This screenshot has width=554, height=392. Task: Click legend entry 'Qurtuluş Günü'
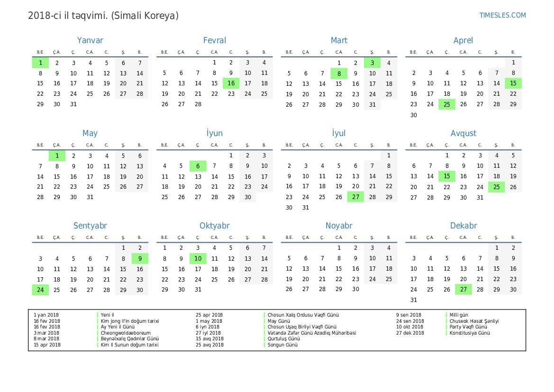(284, 338)
